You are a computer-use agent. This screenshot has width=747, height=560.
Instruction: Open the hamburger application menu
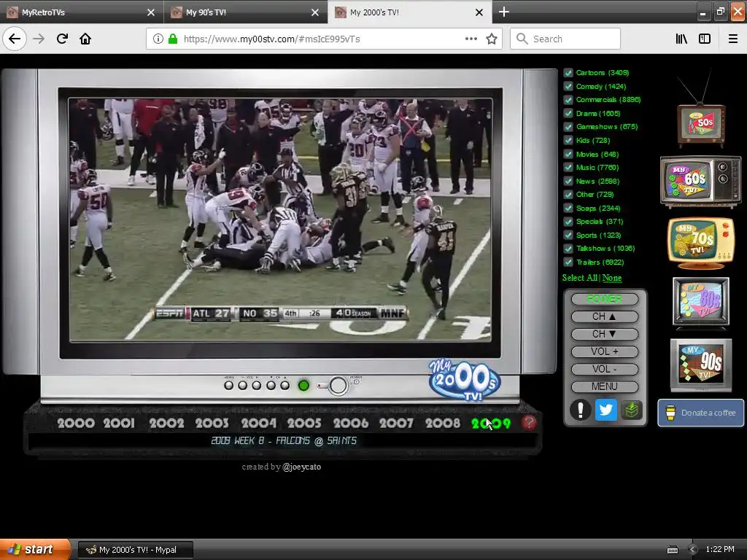tap(733, 39)
